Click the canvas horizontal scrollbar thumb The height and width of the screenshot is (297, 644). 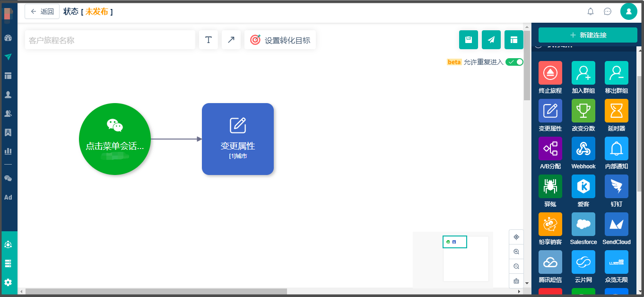pos(156,291)
